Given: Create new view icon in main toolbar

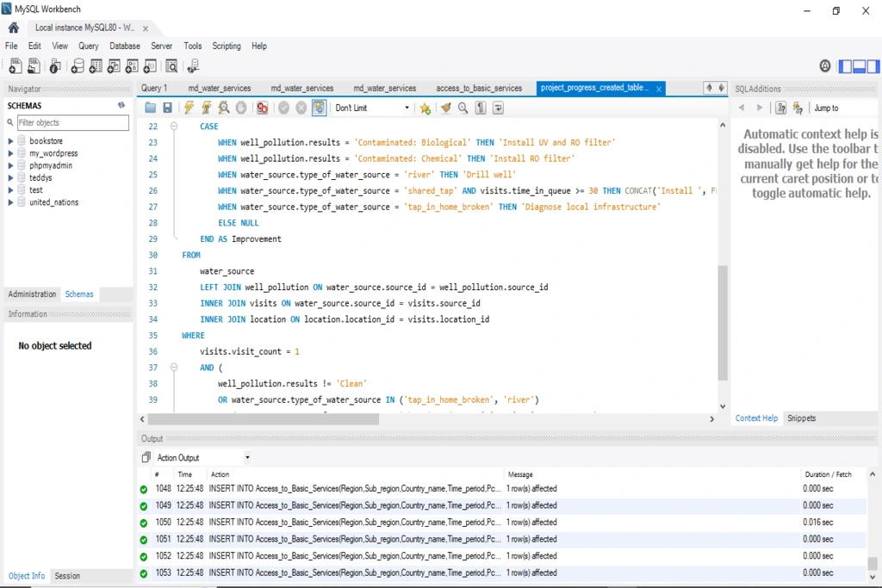Looking at the screenshot, I should (114, 66).
